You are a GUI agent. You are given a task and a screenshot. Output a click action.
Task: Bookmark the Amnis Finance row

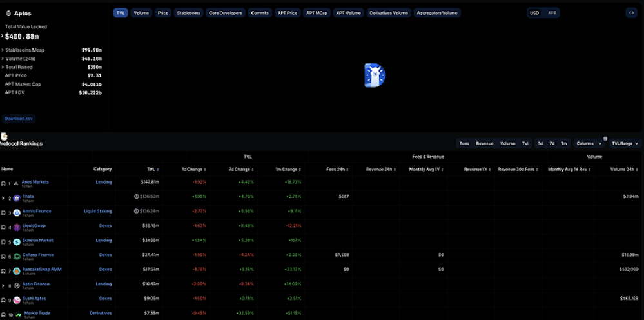point(3,213)
